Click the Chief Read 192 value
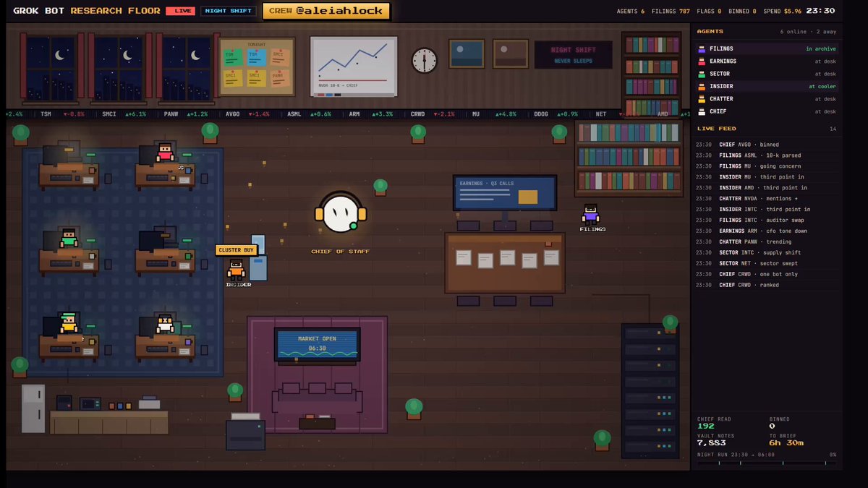The image size is (868, 488). [x=705, y=427]
